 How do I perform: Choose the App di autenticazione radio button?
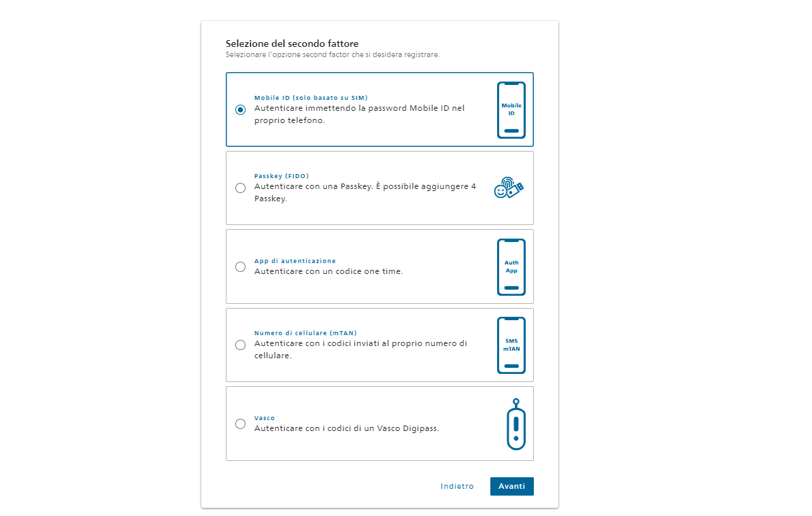coord(240,267)
